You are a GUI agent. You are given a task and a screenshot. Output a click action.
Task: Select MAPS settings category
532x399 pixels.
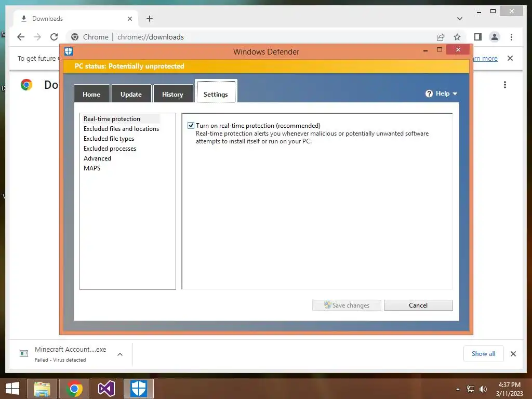click(92, 168)
